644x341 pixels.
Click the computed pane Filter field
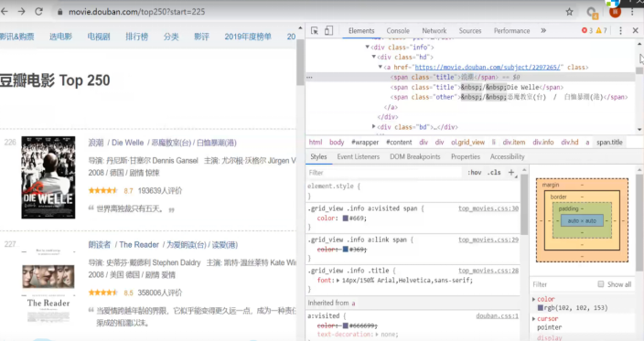point(563,284)
